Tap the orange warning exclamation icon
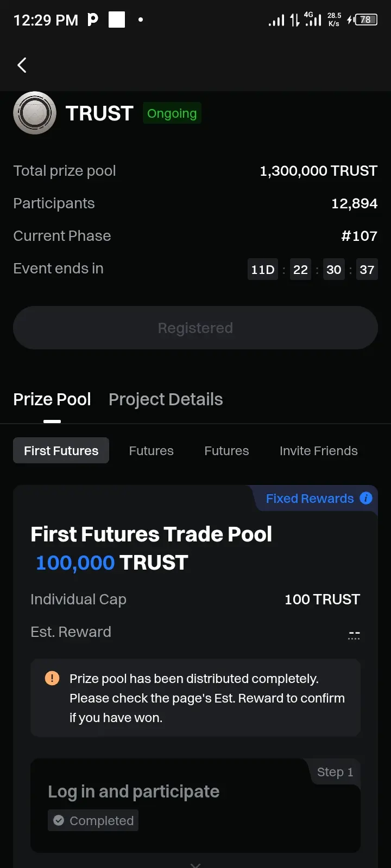This screenshot has height=868, width=391. pyautogui.click(x=52, y=678)
